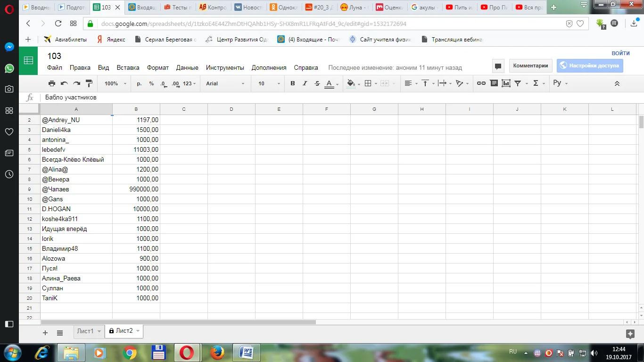The height and width of the screenshot is (362, 644).
Task: Toggle italic formatting
Action: pos(305,83)
